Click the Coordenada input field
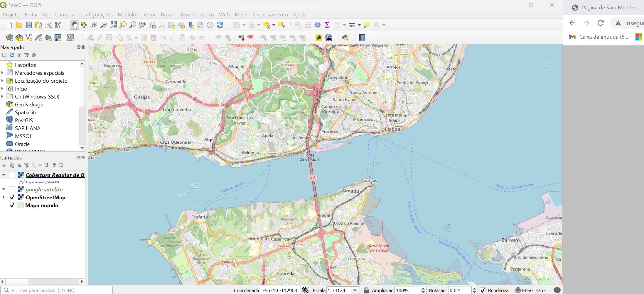This screenshot has width=644, height=294. click(280, 290)
